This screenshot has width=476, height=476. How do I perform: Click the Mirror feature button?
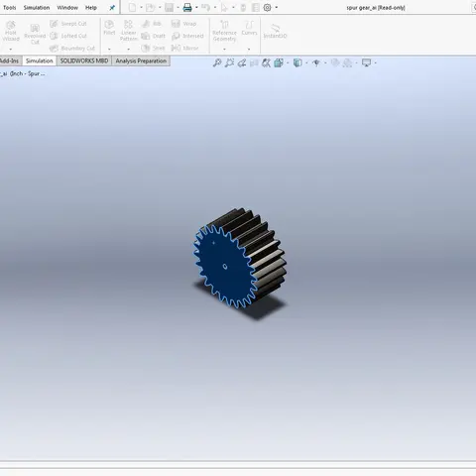(184, 48)
